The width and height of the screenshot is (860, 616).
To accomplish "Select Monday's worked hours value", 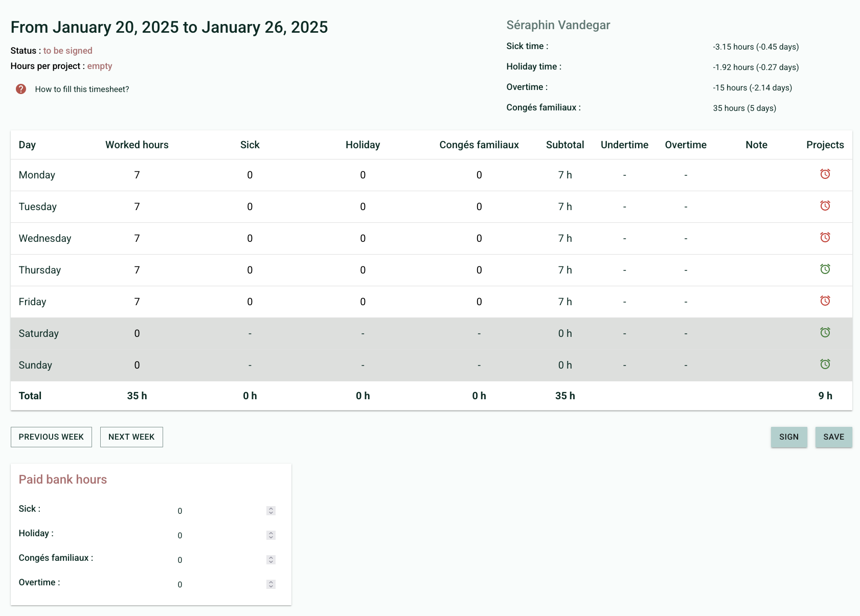I will click(x=137, y=175).
